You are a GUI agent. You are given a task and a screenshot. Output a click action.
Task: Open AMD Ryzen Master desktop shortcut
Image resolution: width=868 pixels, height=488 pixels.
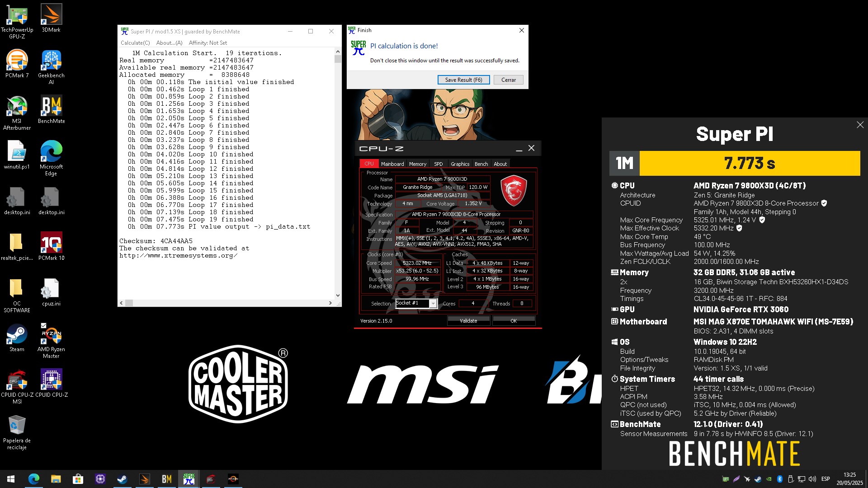point(51,341)
